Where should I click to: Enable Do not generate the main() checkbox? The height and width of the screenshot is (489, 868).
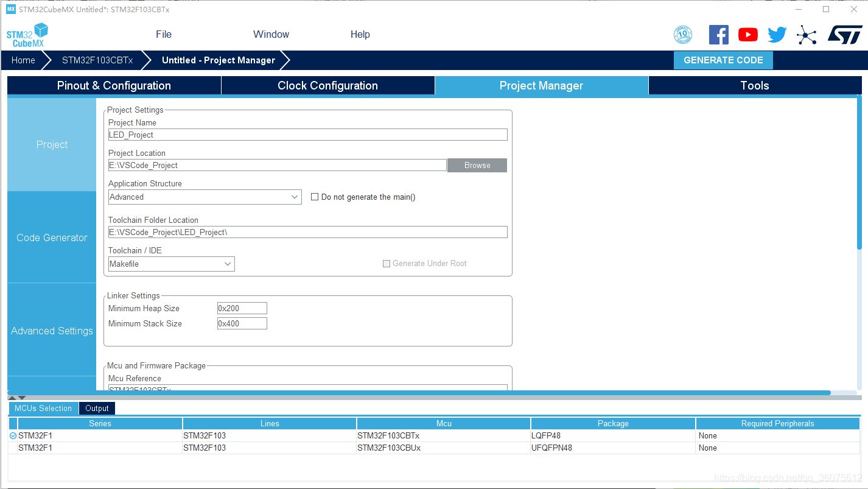click(x=315, y=197)
